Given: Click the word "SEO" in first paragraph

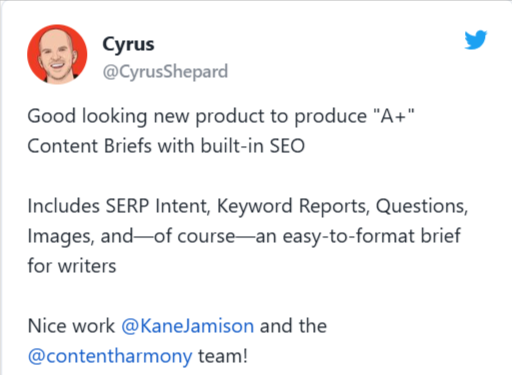Looking at the screenshot, I should point(287,146).
